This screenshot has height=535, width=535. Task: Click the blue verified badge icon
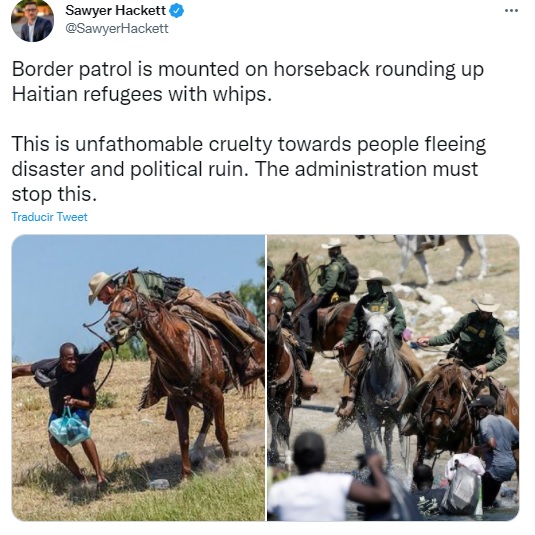coord(176,11)
